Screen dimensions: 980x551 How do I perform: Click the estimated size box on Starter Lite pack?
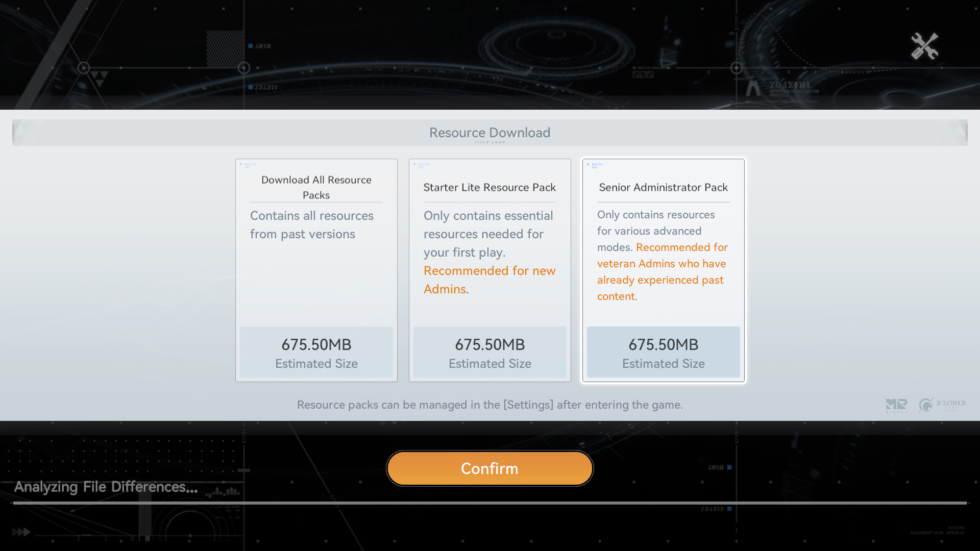click(489, 353)
